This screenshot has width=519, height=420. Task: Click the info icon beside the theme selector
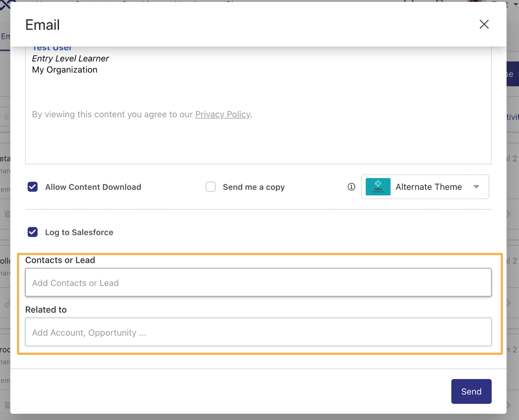point(351,187)
